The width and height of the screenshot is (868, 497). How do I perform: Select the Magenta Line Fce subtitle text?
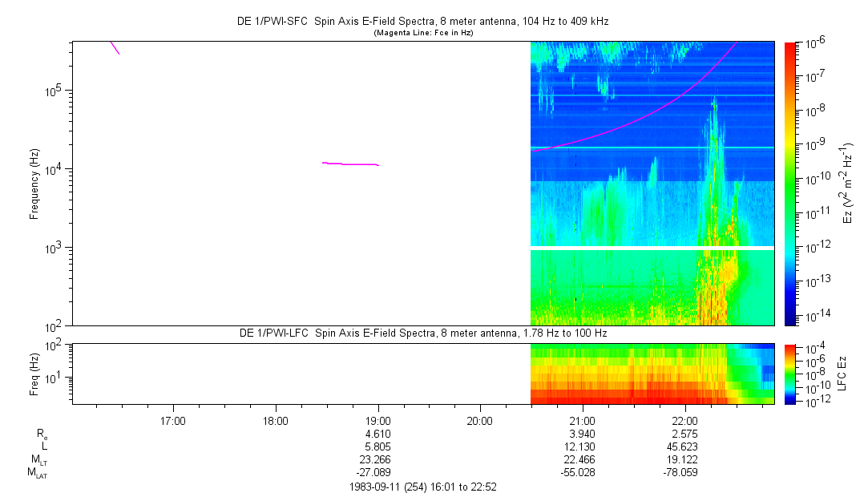(422, 32)
